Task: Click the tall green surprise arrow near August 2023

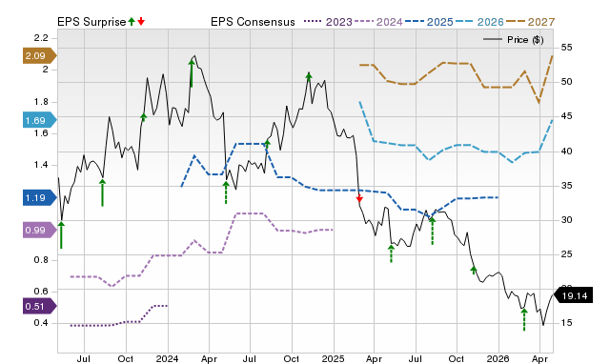Action: 102,192
